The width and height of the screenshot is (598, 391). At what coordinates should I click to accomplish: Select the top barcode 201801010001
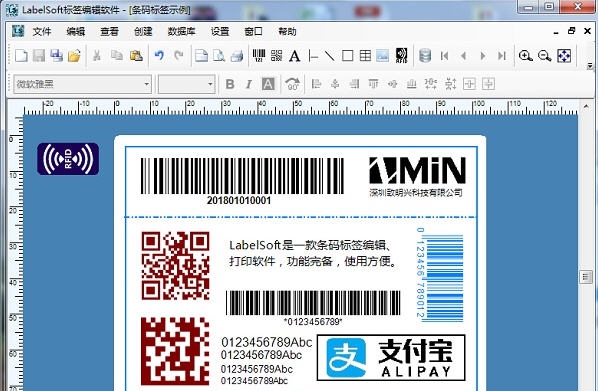(x=242, y=181)
